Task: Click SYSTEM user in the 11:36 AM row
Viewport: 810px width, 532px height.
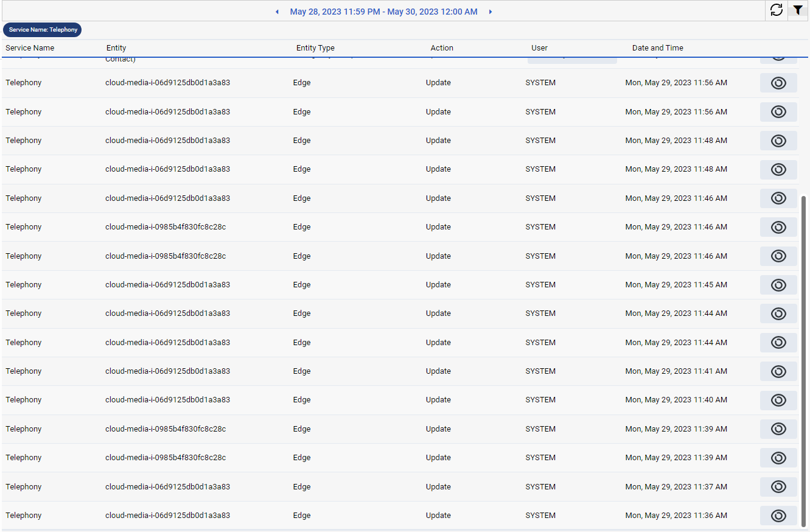Action: [540, 516]
